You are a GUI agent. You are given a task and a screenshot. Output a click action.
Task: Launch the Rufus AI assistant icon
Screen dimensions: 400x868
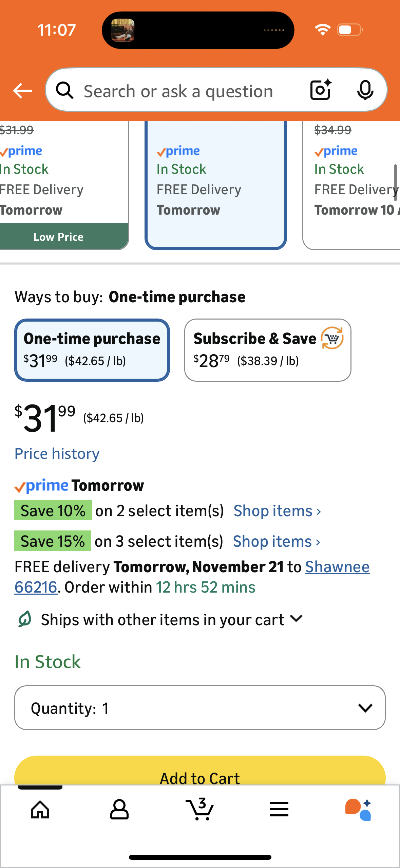point(358,810)
